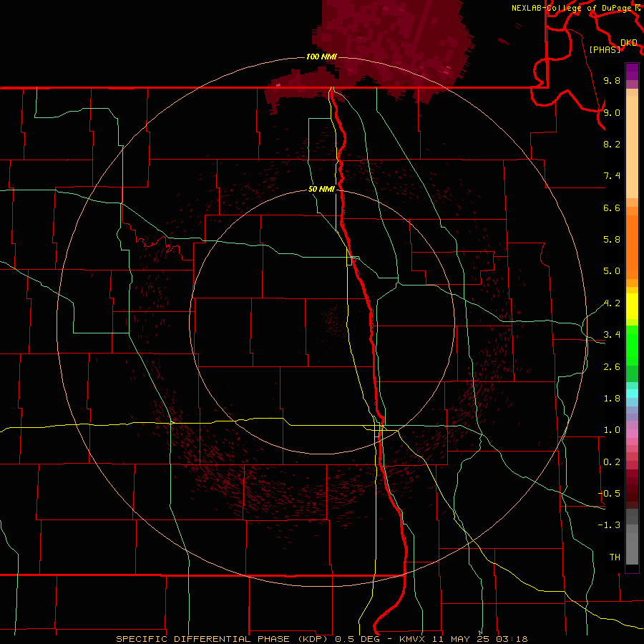Click the 11 MAY 25 03:18 timestamp

click(479, 639)
